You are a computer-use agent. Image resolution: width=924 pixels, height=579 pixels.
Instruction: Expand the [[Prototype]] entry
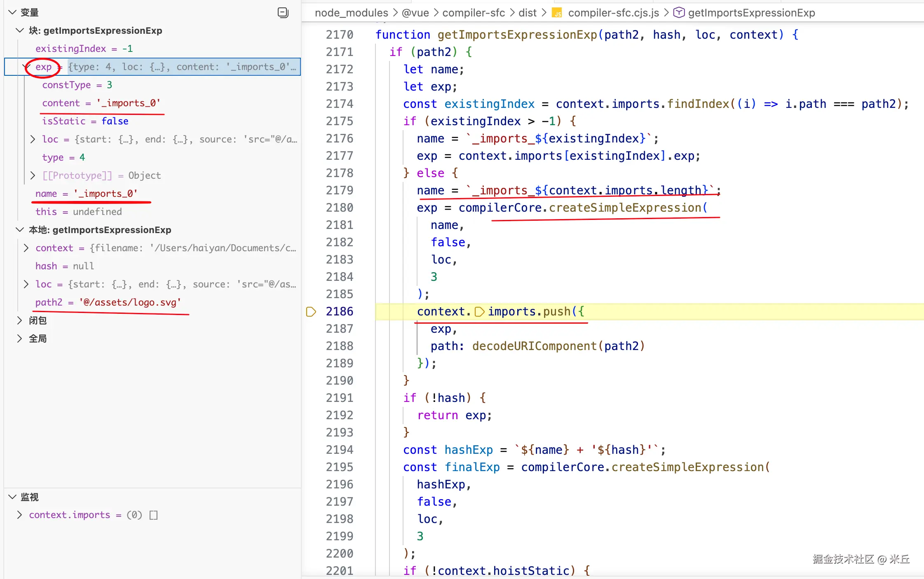coord(33,176)
